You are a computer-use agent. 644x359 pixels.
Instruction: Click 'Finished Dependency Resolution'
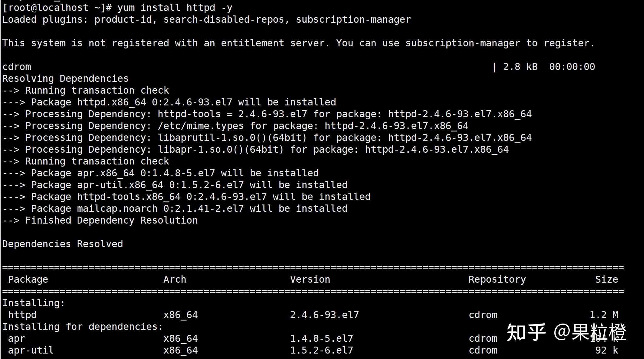point(112,221)
